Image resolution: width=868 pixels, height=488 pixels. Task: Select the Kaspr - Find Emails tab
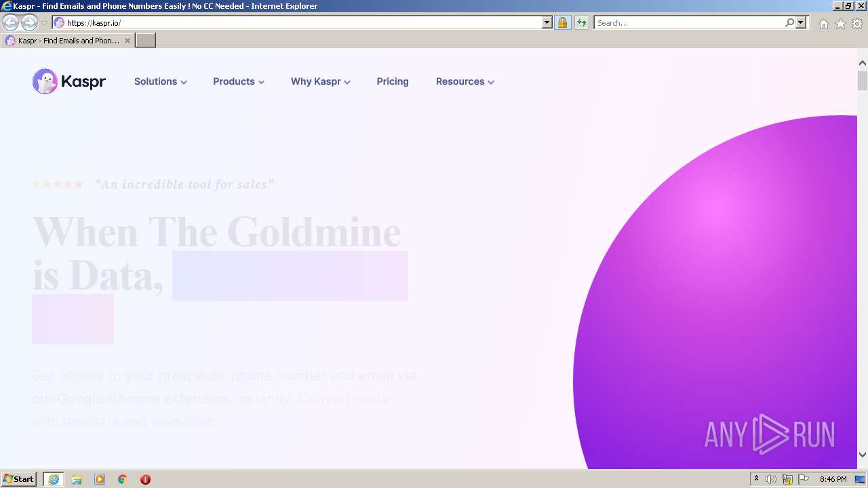click(67, 41)
